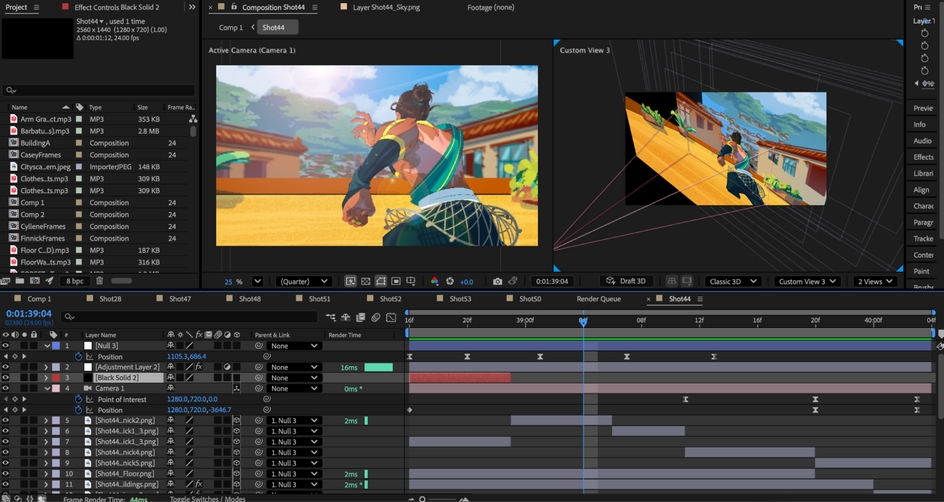Collapse the Camera 1 layer properties
The height and width of the screenshot is (502, 944).
(x=47, y=388)
